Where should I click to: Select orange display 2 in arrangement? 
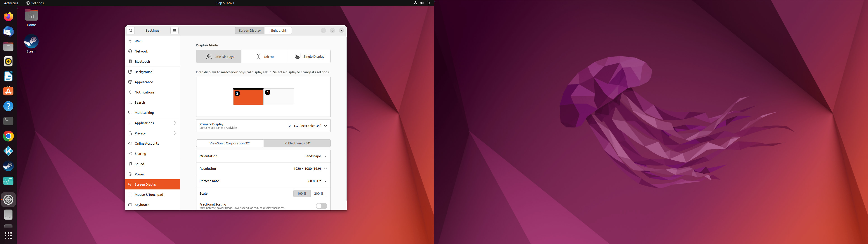tap(248, 97)
